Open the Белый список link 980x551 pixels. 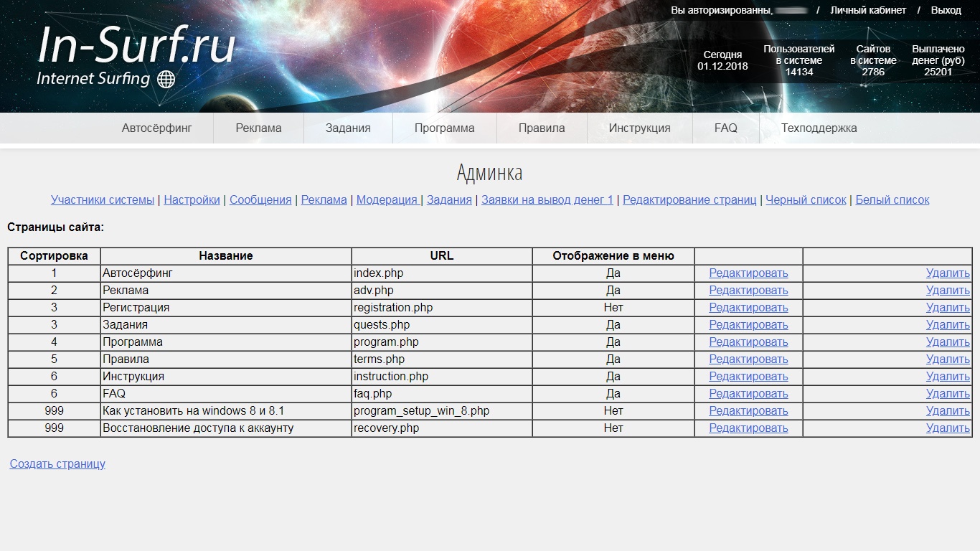point(892,200)
